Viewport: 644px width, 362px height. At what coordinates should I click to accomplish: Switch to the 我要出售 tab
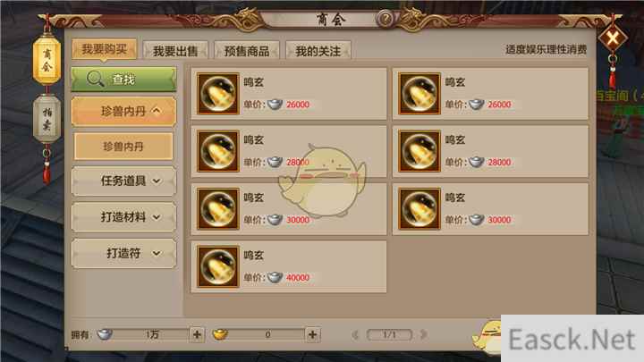tap(175, 51)
